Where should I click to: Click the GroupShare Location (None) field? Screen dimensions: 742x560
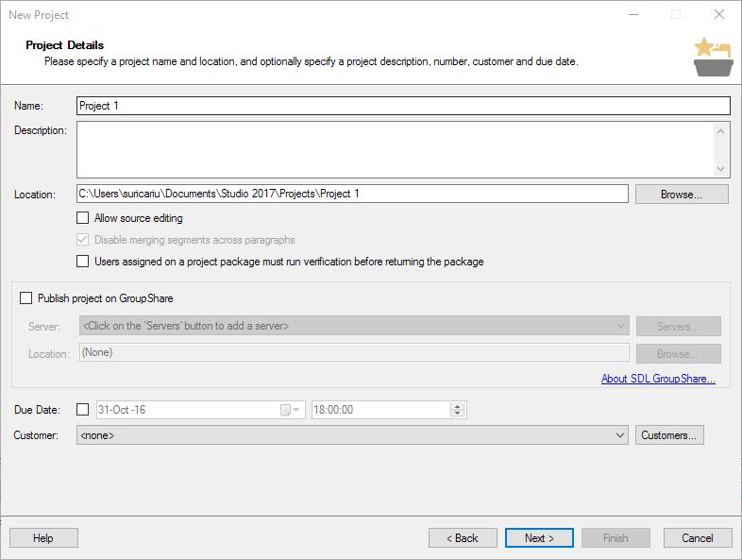(354, 352)
